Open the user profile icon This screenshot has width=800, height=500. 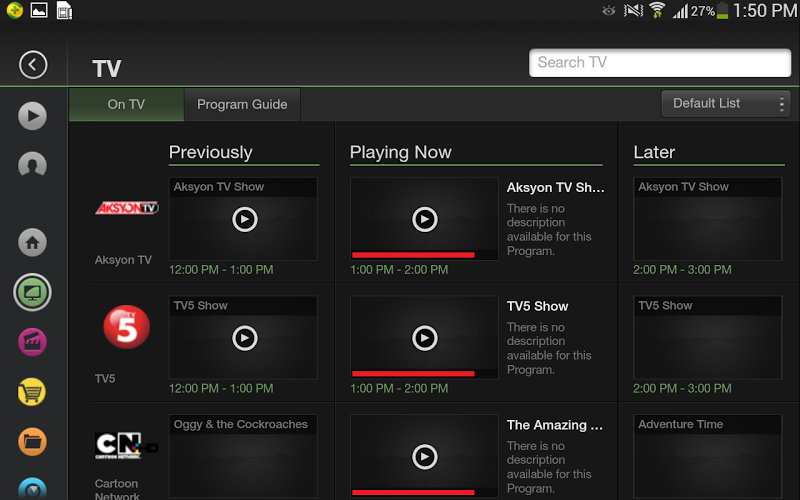[x=33, y=165]
